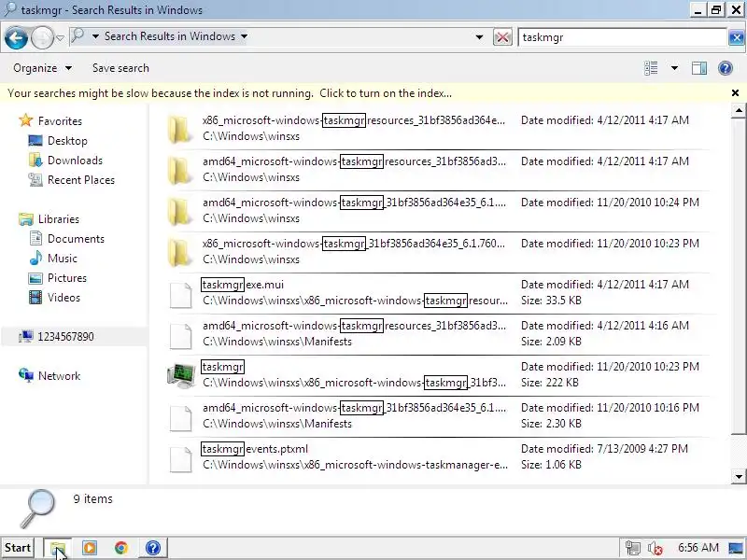The height and width of the screenshot is (560, 747).
Task: Select the taskmgr application result
Action: pos(436,375)
